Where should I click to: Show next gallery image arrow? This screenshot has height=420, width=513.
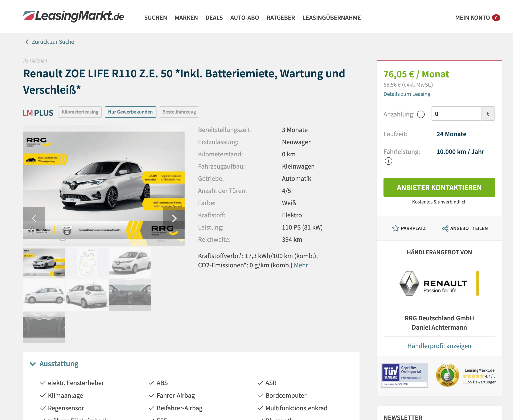(x=174, y=218)
